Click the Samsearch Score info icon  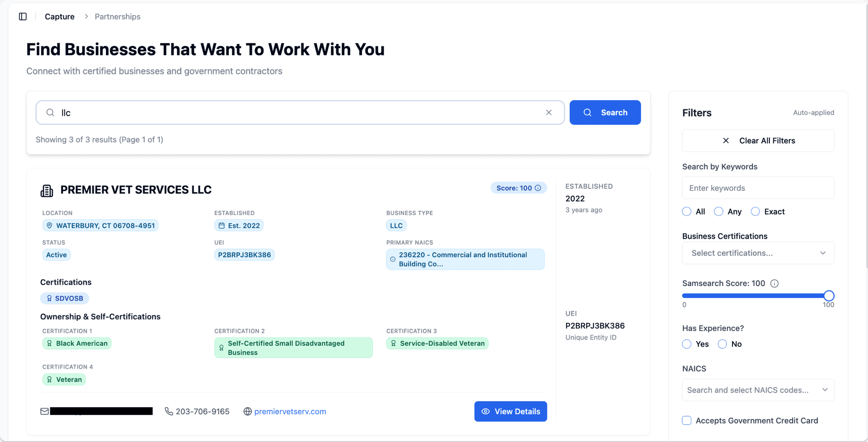(x=774, y=283)
